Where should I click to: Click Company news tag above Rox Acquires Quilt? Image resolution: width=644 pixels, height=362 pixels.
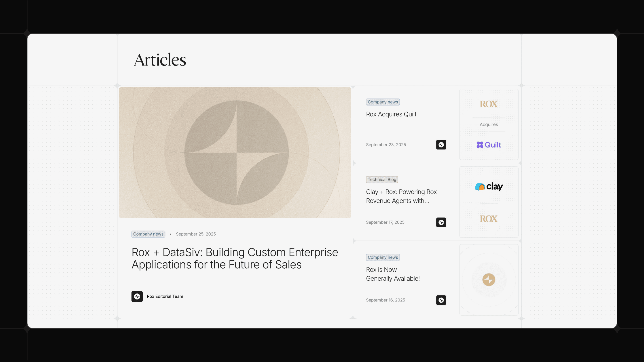coord(383,102)
